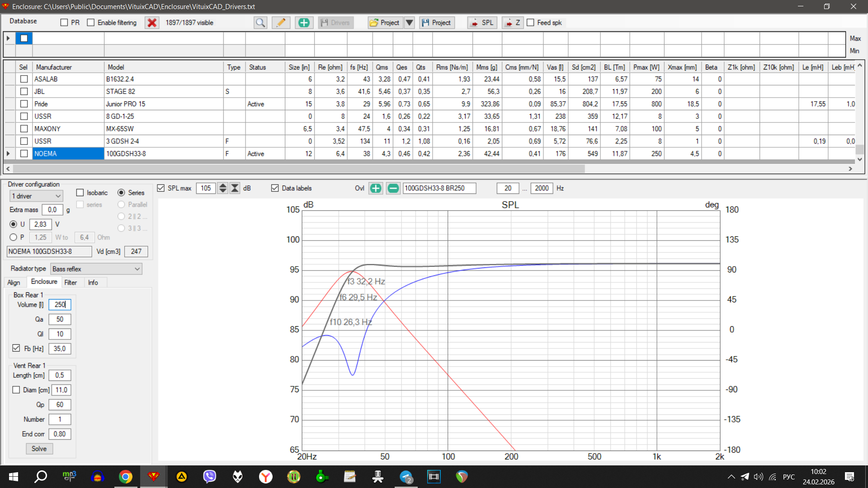This screenshot has height=488, width=868.
Task: Toggle Data labels checkbox
Action: tap(275, 188)
